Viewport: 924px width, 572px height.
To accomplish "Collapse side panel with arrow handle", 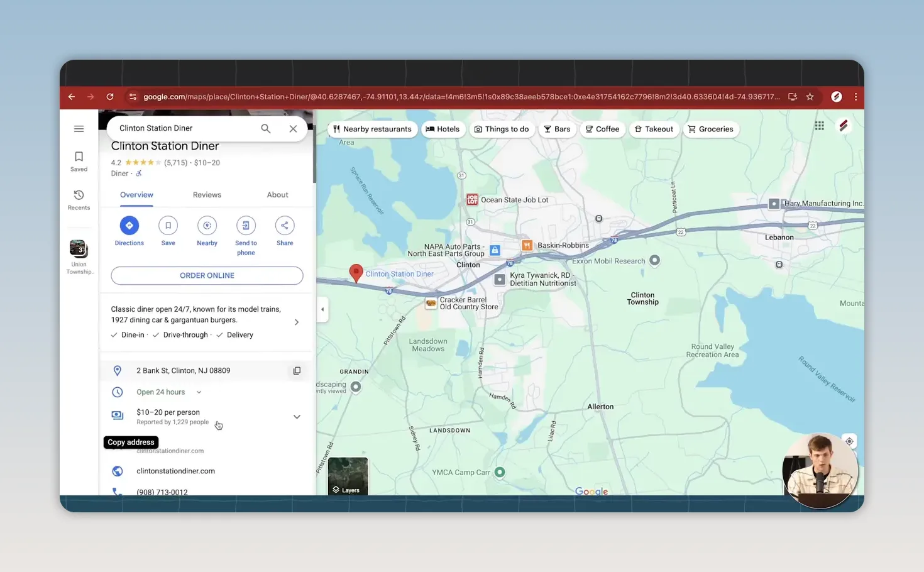I will pos(322,309).
